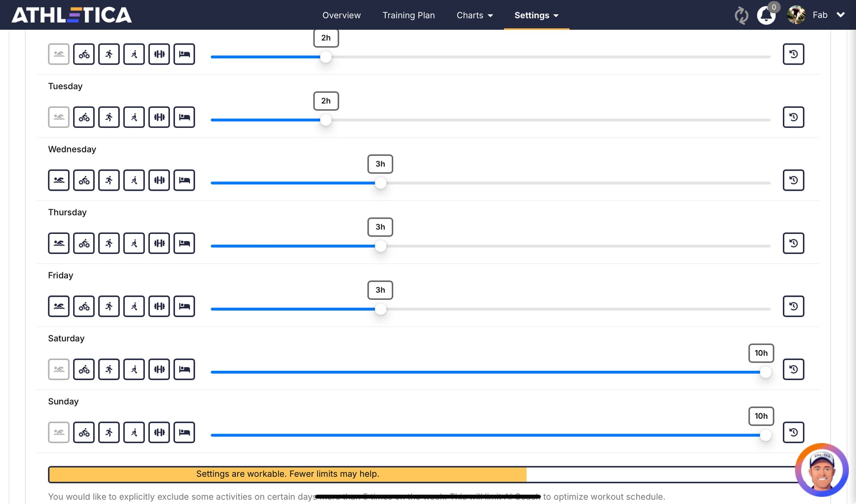Toggle the rest-day bed icon for Tuesday
The width and height of the screenshot is (856, 504).
pos(184,117)
